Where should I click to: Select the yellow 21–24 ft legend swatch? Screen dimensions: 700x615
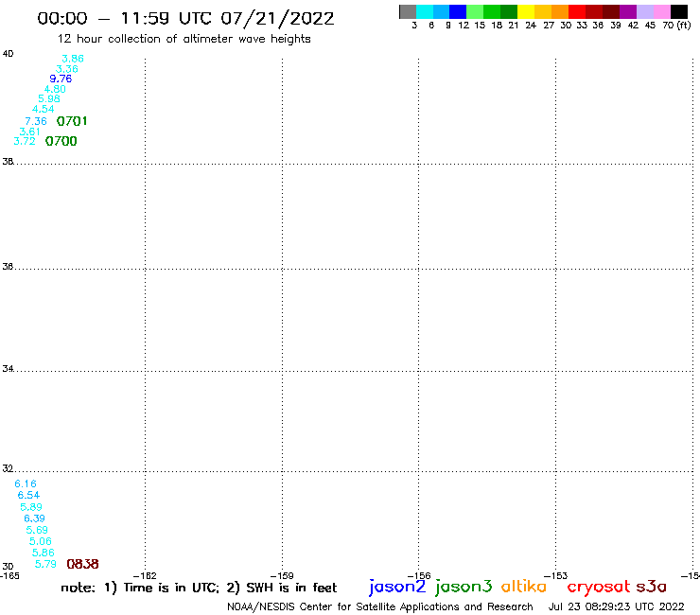[526, 11]
